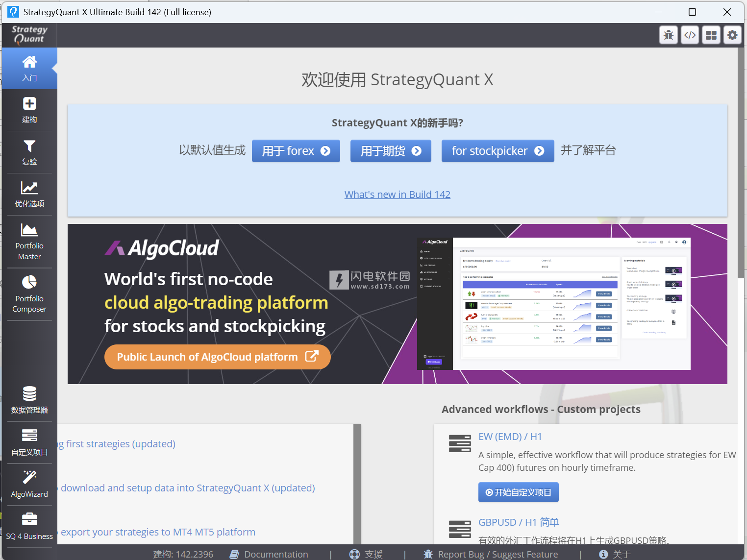Open What's new in Build 142 link
This screenshot has width=747, height=560.
[398, 195]
